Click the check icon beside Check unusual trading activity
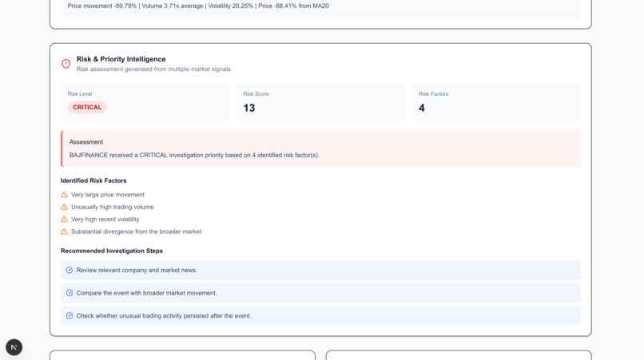The image size is (644, 360). (70, 315)
